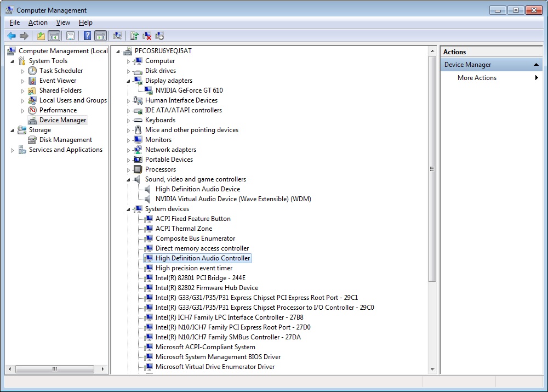Select the Performance monitor icon
The height and width of the screenshot is (392, 548).
coord(32,110)
